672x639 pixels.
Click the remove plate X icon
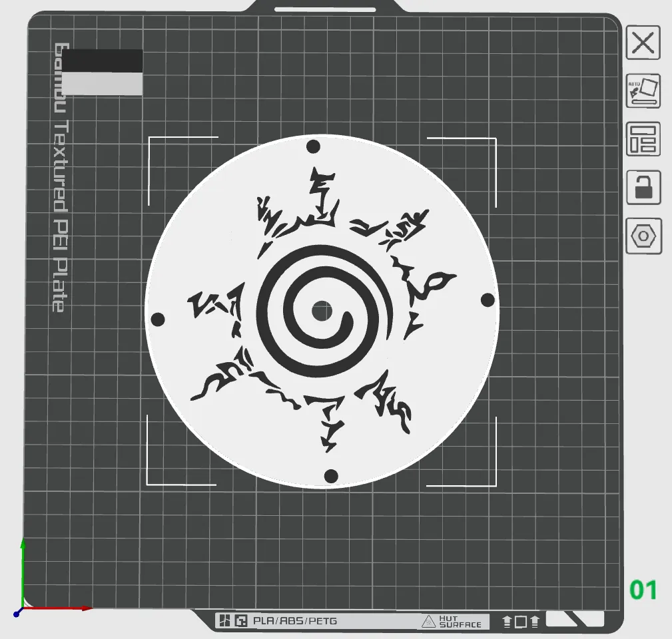[643, 43]
